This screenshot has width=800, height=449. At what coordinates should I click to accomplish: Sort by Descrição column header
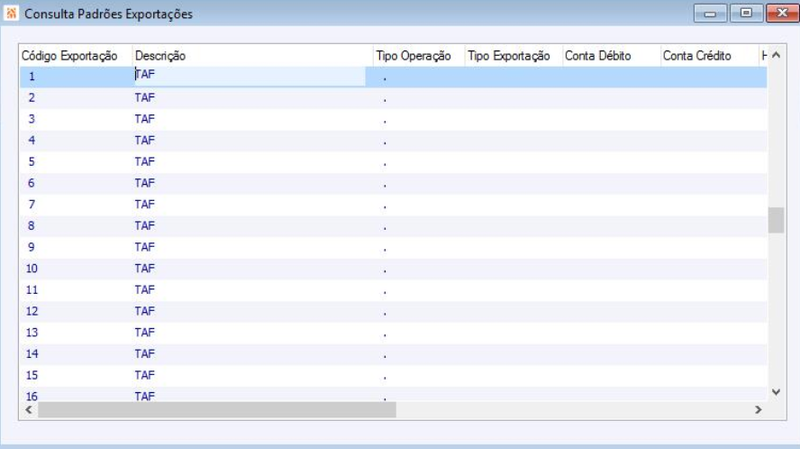(253, 56)
